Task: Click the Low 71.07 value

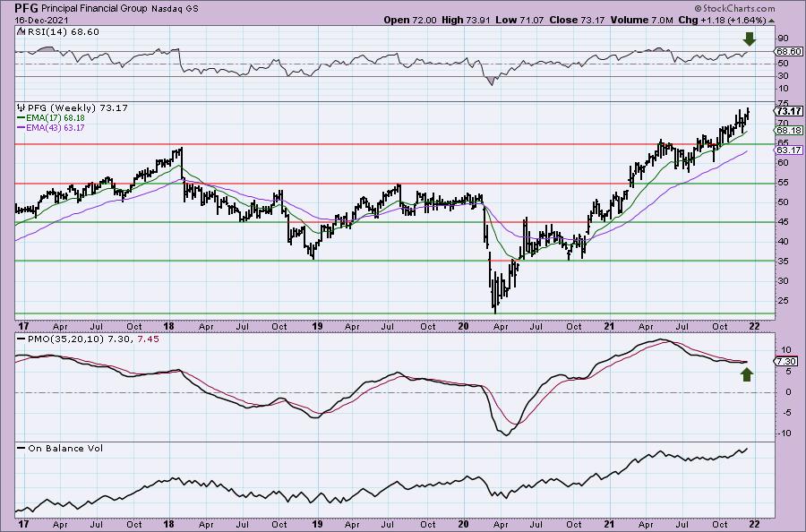Action: 519,20
